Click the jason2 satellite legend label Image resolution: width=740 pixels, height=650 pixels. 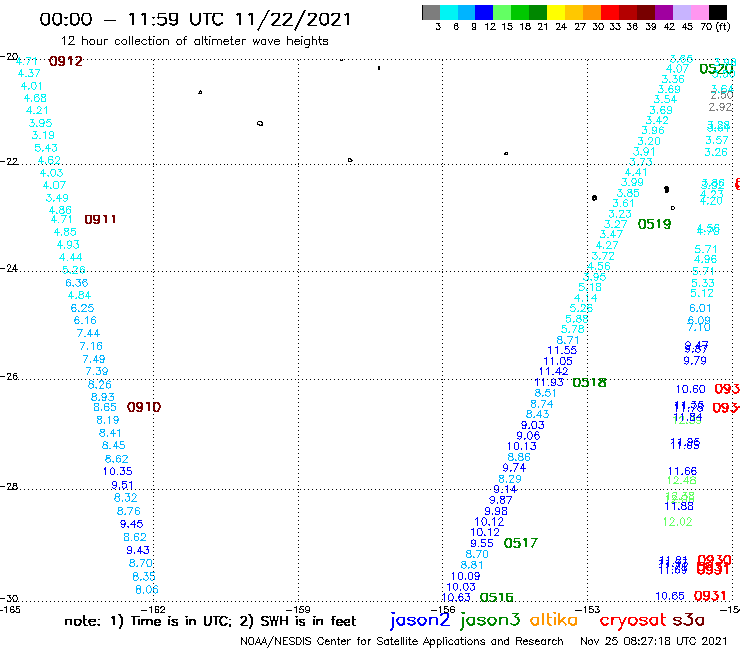[x=420, y=620]
